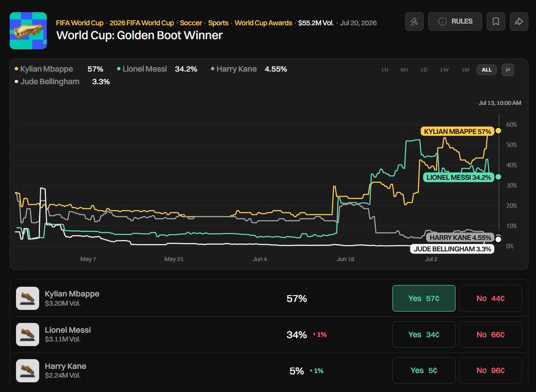Open the 2026 FIFA World Cup breadcrumb

(142, 23)
